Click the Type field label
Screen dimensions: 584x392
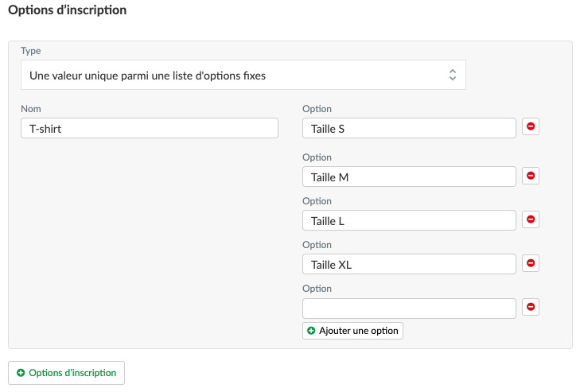[x=30, y=51]
